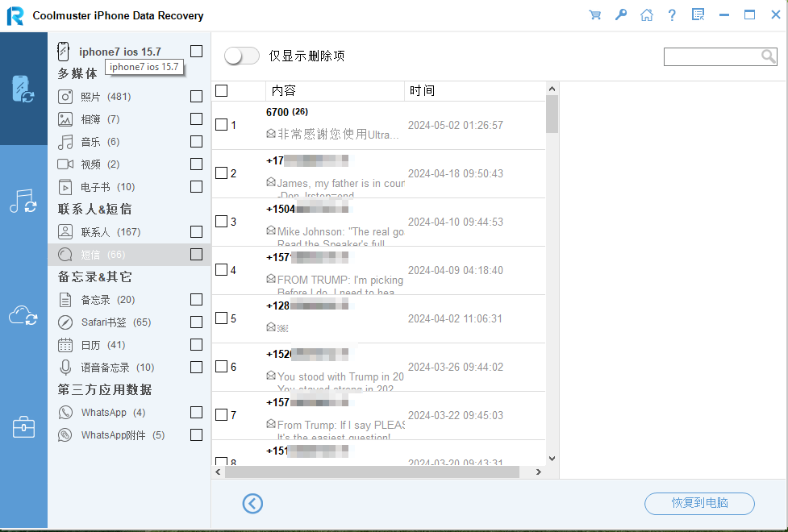Tick checkbox for message row 7
The image size is (788, 532).
221,414
